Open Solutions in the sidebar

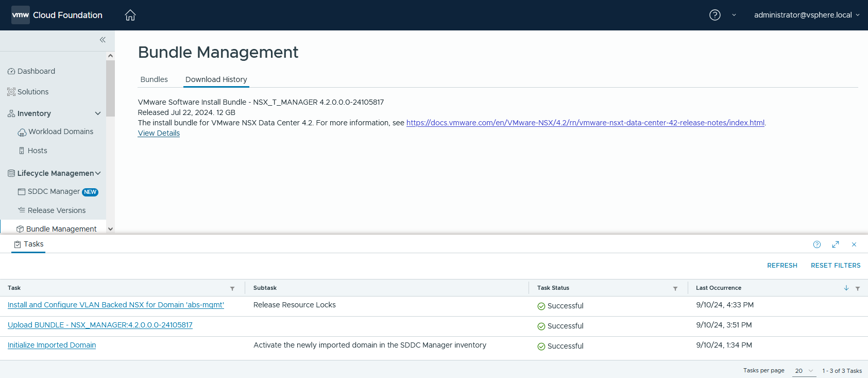[33, 92]
